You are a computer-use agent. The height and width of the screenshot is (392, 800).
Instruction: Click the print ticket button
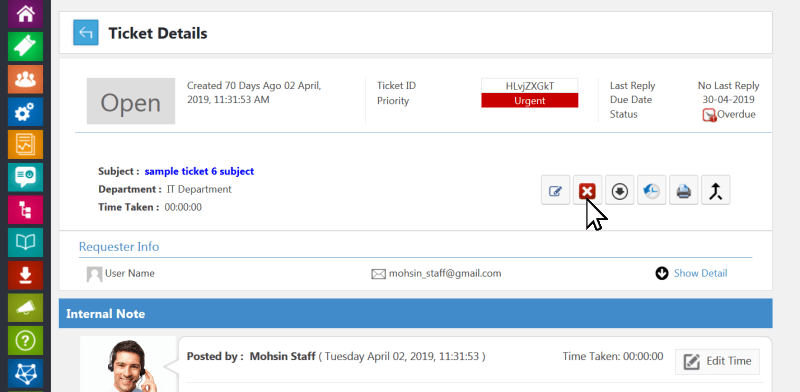[x=684, y=190]
